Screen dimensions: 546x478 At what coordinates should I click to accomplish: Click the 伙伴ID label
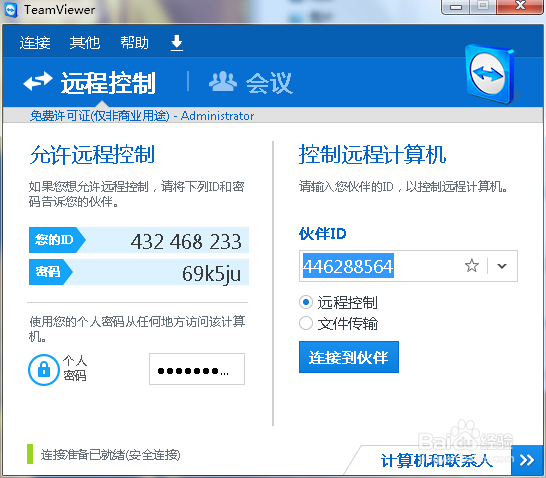pyautogui.click(x=322, y=234)
